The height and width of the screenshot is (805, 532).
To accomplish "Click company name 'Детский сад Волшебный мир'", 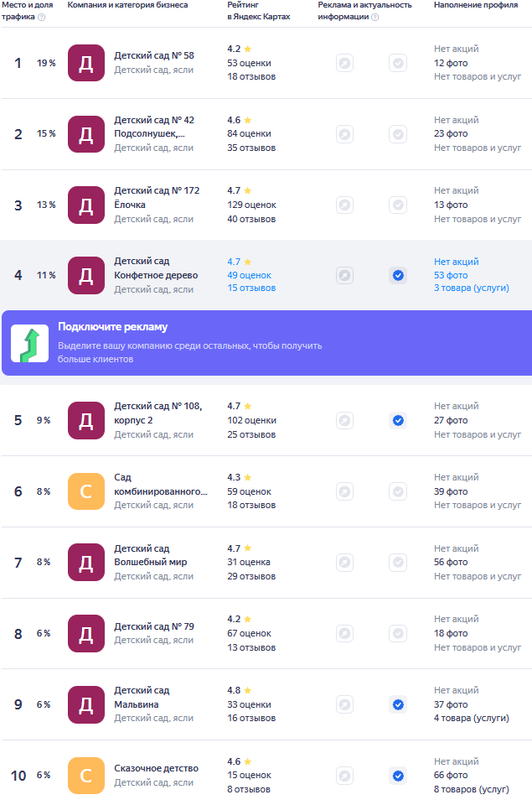I will (x=150, y=555).
